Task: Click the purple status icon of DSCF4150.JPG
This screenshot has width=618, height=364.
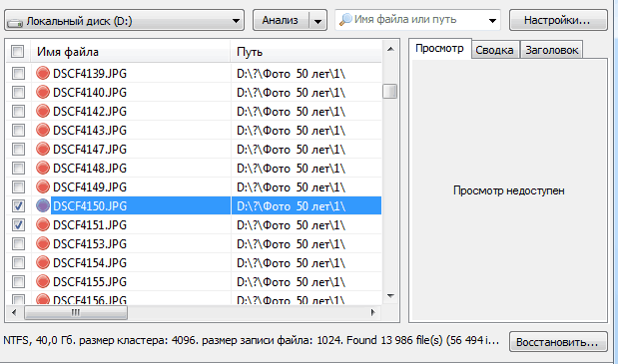Action: point(43,205)
